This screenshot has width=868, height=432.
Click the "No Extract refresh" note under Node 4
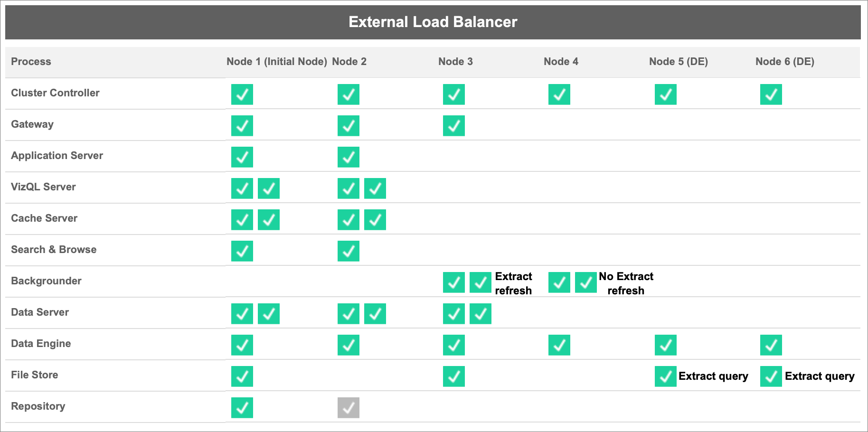click(626, 283)
